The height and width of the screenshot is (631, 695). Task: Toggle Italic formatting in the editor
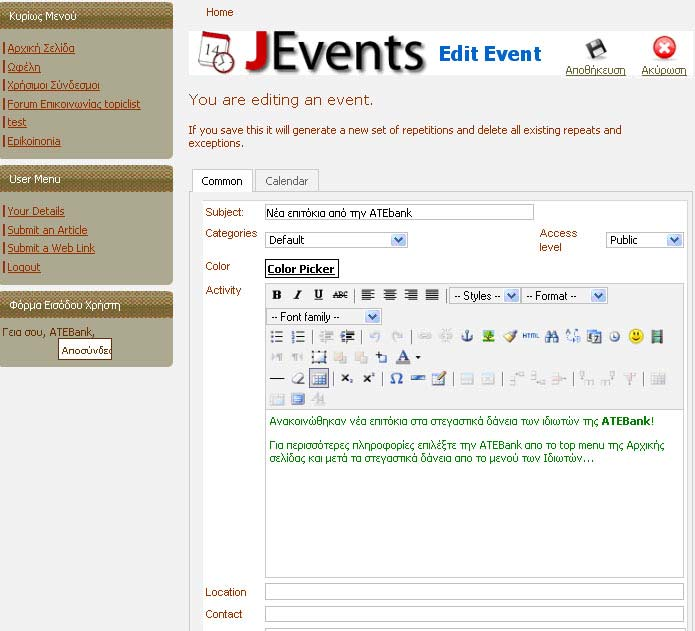point(297,295)
